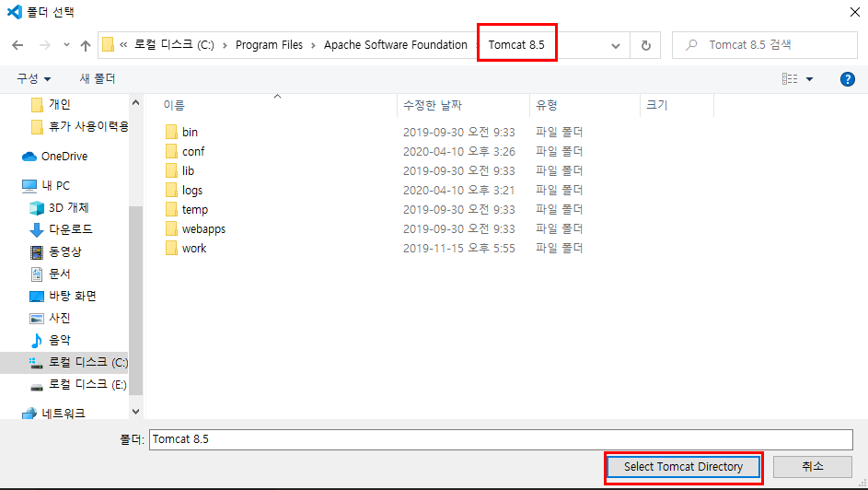
Task: Go back using the back arrow
Action: 17,45
